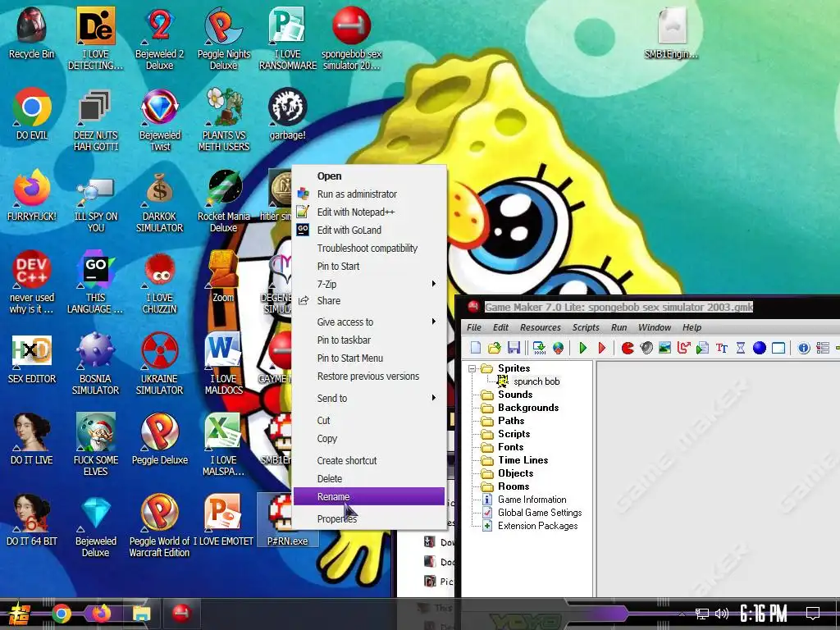Choose Rename in the context menu

369,496
